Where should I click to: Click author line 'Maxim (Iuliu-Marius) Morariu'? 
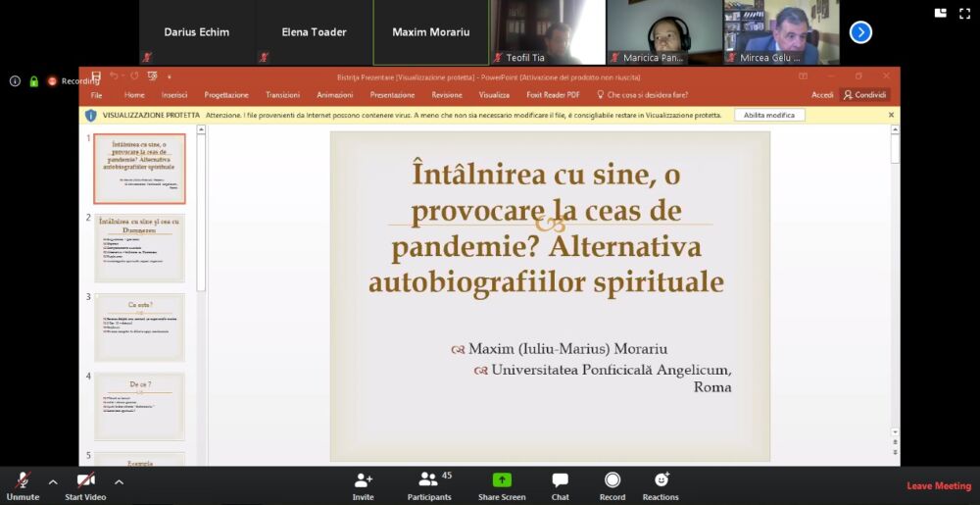pyautogui.click(x=567, y=349)
